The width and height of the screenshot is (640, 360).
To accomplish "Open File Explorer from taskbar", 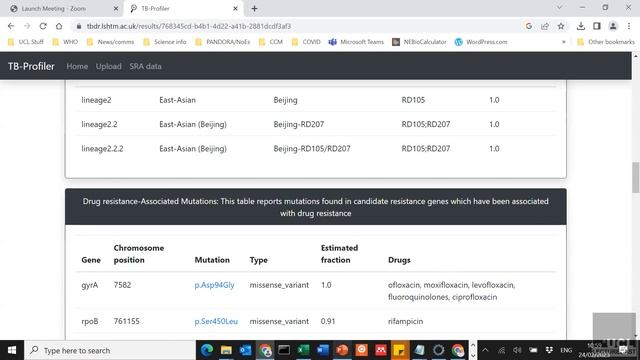I will pos(226,350).
